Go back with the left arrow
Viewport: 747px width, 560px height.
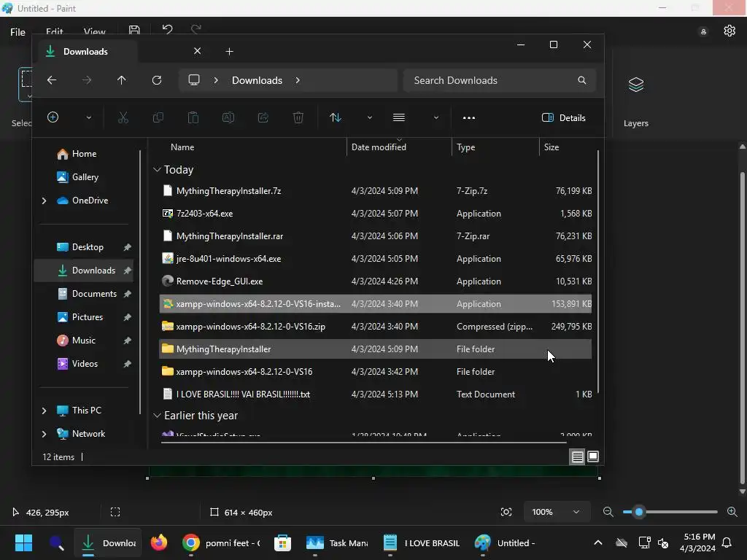click(52, 80)
